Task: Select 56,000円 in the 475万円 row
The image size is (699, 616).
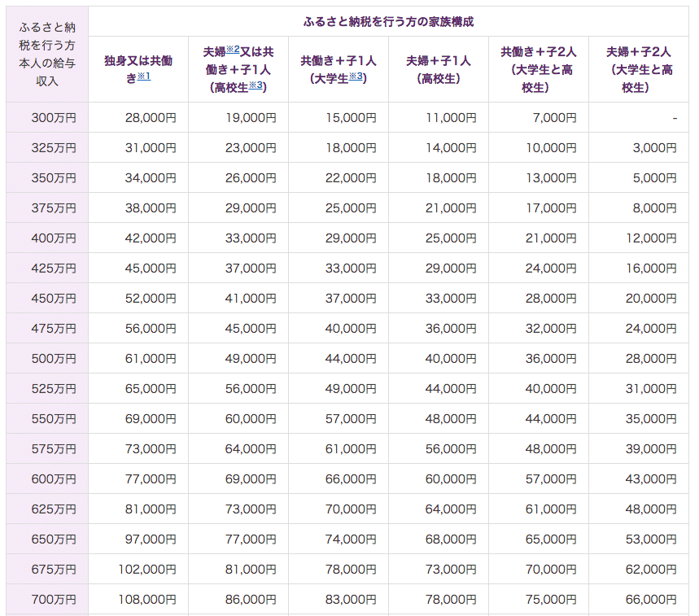Action: tap(151, 329)
